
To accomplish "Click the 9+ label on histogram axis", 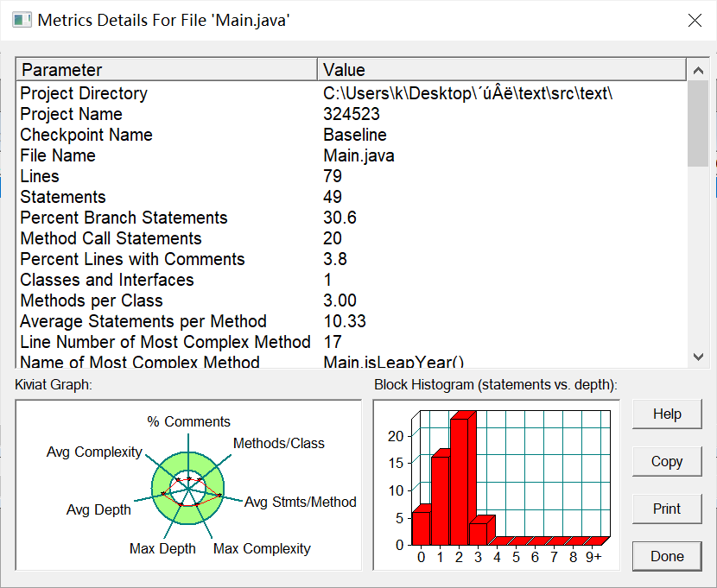I will point(593,557).
